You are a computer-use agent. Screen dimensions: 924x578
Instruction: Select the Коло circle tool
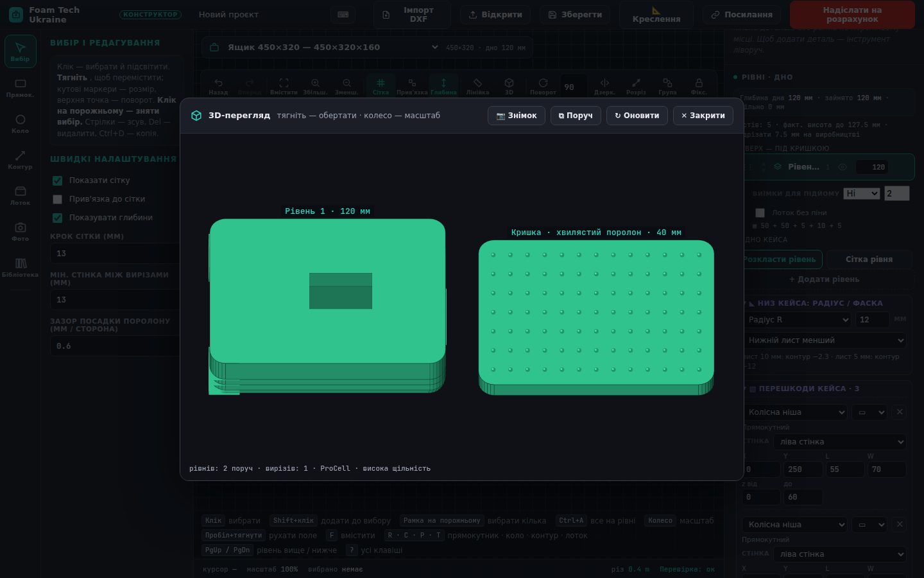click(x=20, y=124)
